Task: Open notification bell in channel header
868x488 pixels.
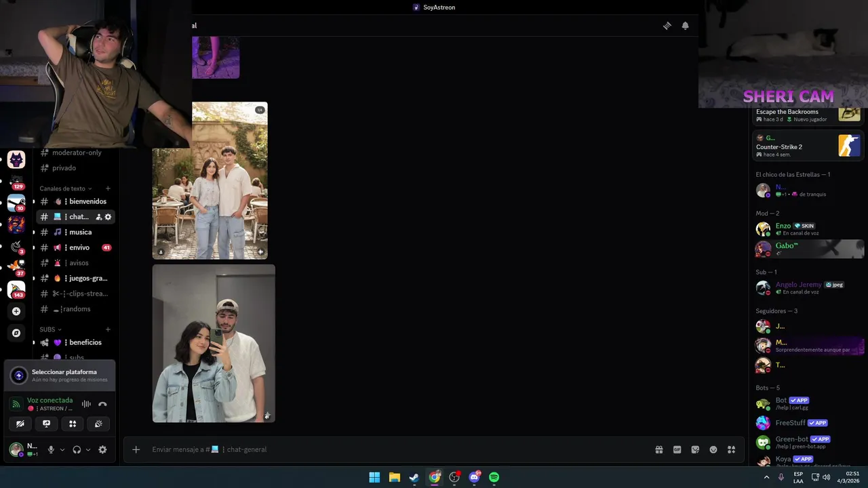Action: tap(685, 26)
